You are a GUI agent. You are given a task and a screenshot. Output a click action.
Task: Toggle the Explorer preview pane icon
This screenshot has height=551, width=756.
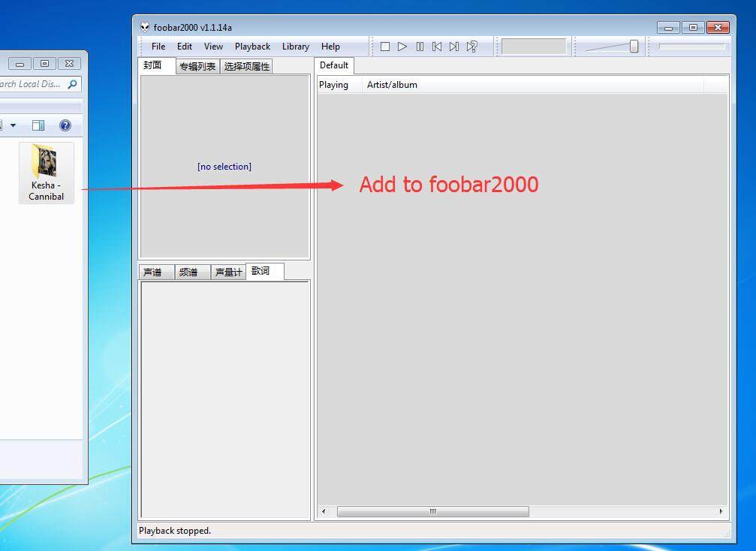tap(38, 126)
